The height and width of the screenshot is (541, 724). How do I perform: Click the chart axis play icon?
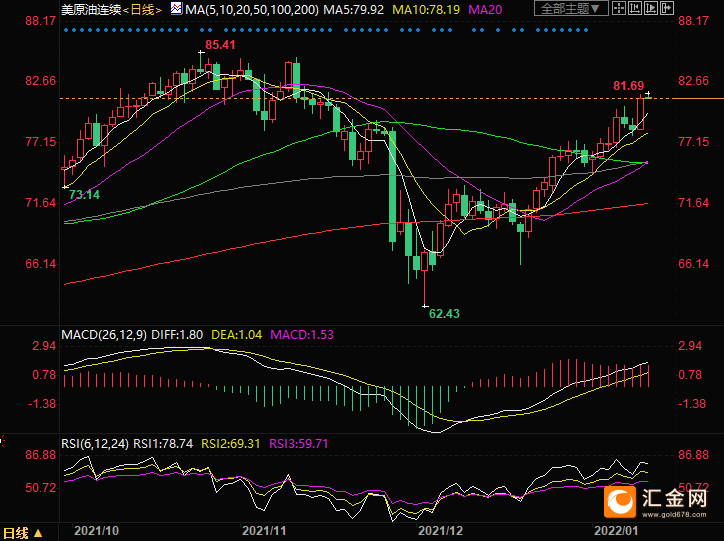(651, 8)
